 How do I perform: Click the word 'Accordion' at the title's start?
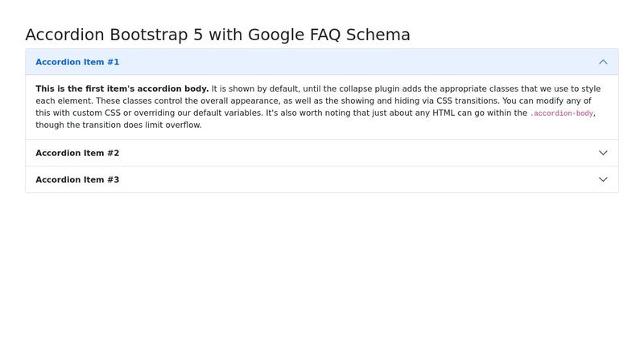[65, 35]
